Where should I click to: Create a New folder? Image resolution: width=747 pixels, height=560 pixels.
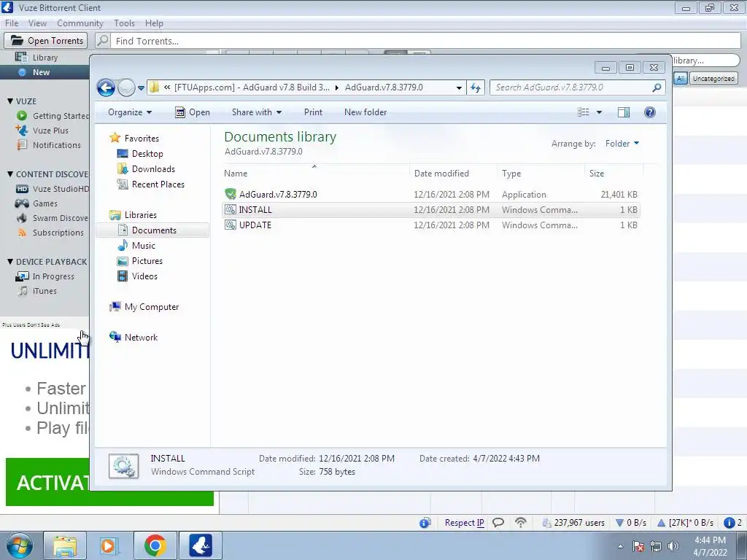coord(365,112)
